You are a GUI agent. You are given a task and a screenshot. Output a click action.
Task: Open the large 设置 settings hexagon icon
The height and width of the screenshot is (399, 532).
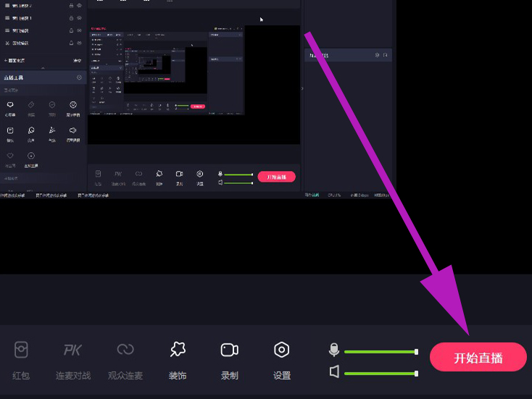click(281, 350)
